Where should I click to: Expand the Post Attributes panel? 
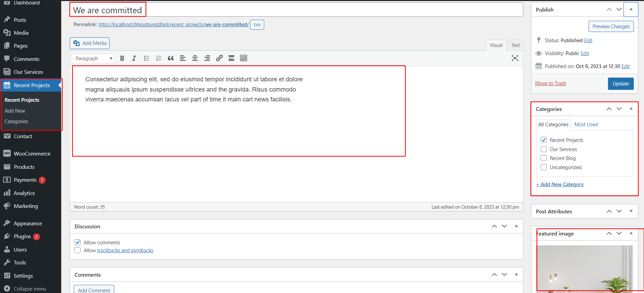point(631,211)
